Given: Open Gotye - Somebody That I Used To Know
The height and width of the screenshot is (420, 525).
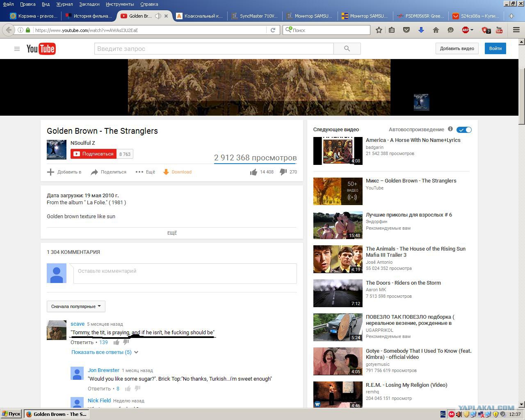Looking at the screenshot, I should click(419, 354).
